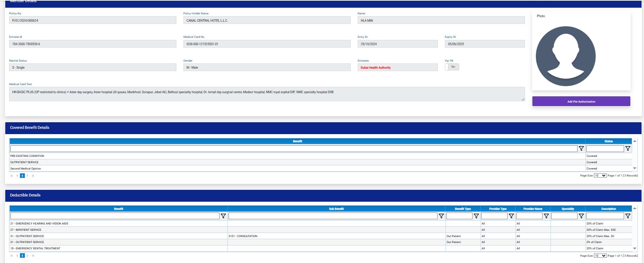Sort by Sub Benefit column header
The width and height of the screenshot is (644, 263).
click(336, 209)
